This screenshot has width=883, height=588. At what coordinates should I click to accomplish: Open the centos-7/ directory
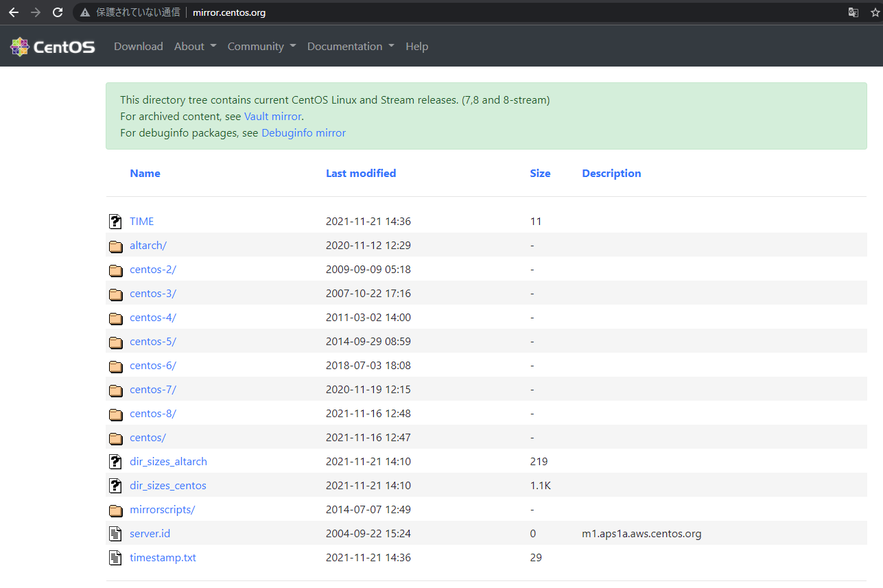point(153,390)
